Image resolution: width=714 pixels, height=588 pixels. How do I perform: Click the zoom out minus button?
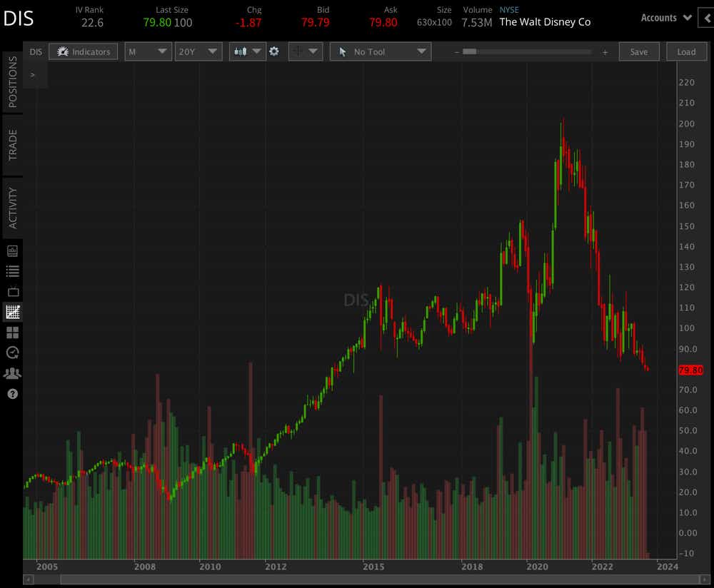pyautogui.click(x=456, y=52)
